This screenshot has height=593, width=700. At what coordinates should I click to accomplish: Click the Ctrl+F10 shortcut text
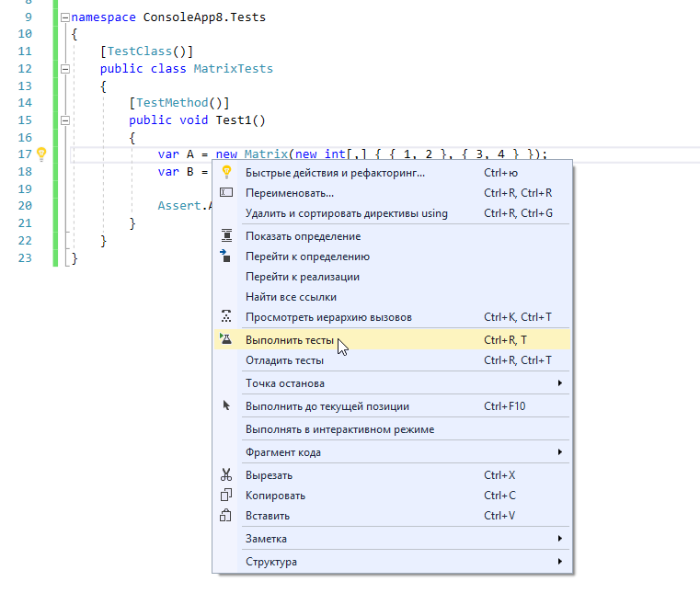tap(504, 406)
